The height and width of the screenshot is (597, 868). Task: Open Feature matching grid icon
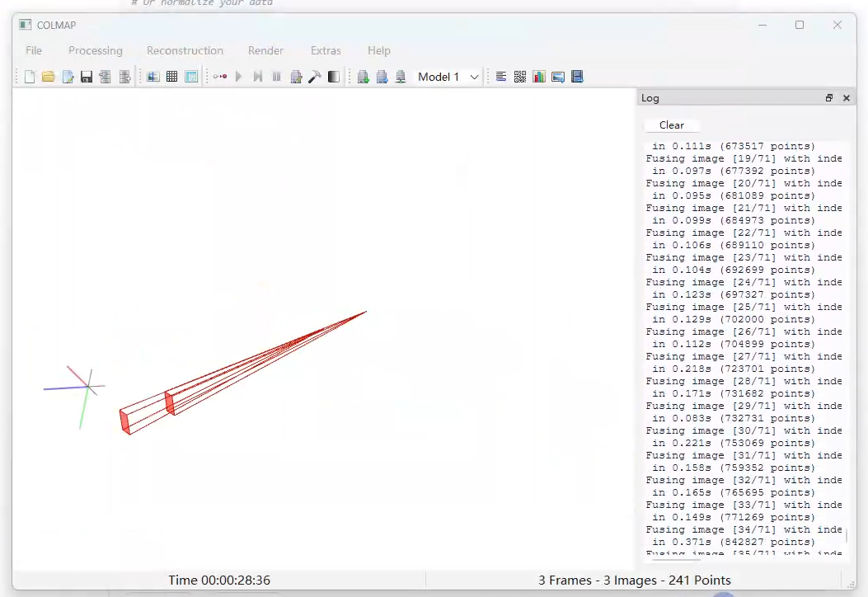[172, 77]
